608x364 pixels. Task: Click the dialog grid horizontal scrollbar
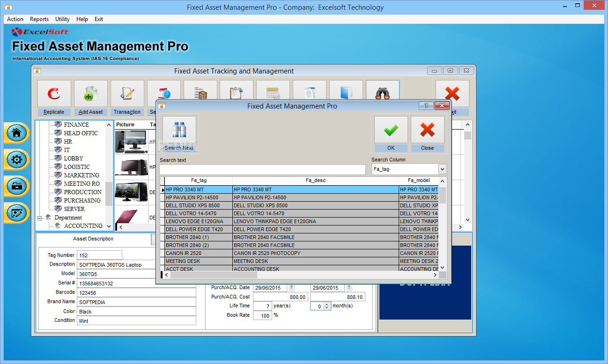300,275
